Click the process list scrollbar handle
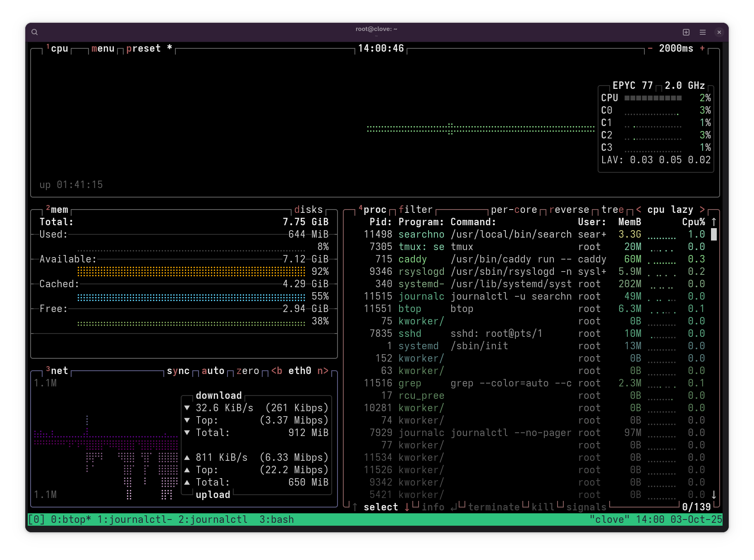Image resolution: width=754 pixels, height=560 pixels. (713, 234)
